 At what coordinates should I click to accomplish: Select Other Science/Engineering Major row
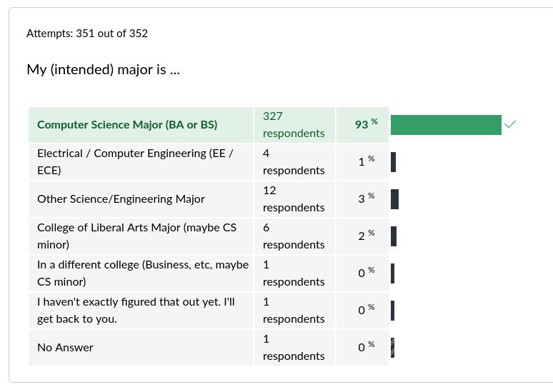209,199
